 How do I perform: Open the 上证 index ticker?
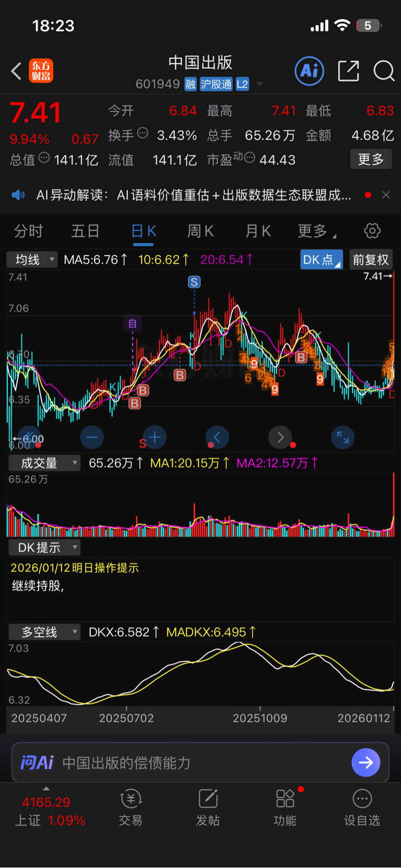[50, 812]
